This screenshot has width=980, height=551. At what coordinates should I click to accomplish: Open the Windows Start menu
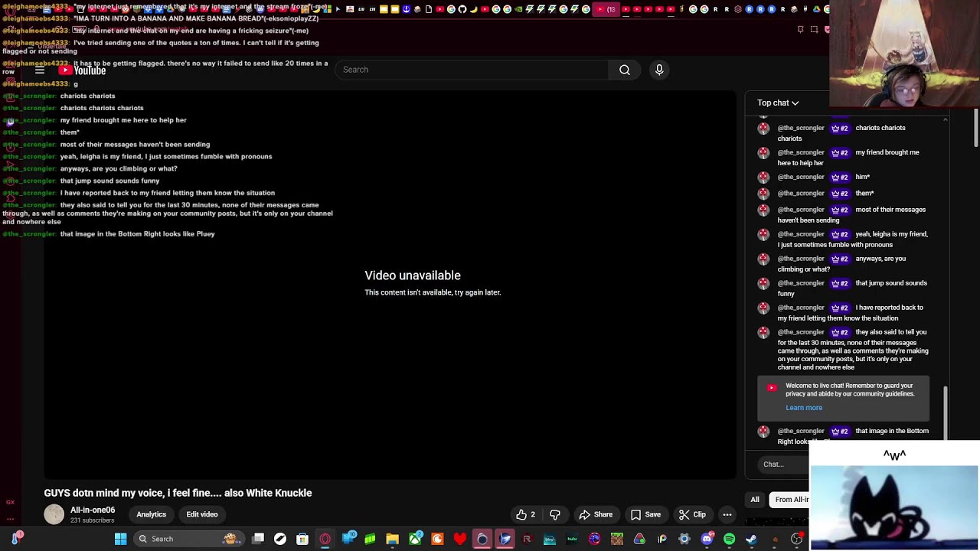(120, 539)
